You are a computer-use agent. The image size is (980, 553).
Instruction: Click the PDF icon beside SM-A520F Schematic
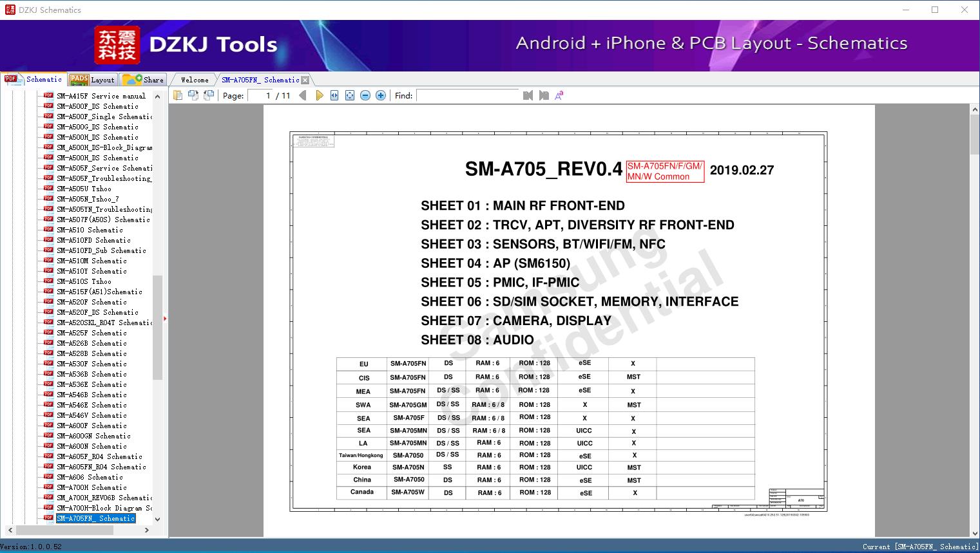click(48, 301)
